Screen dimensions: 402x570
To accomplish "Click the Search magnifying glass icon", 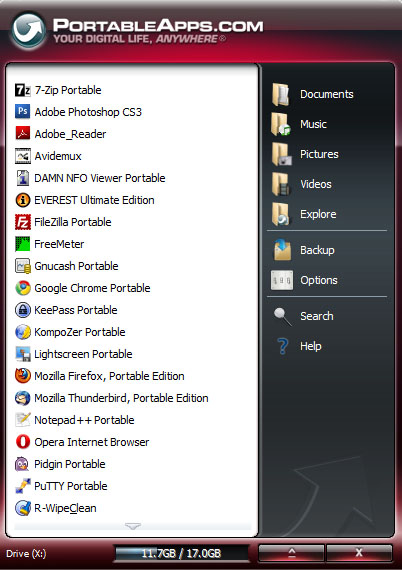I will coord(282,317).
